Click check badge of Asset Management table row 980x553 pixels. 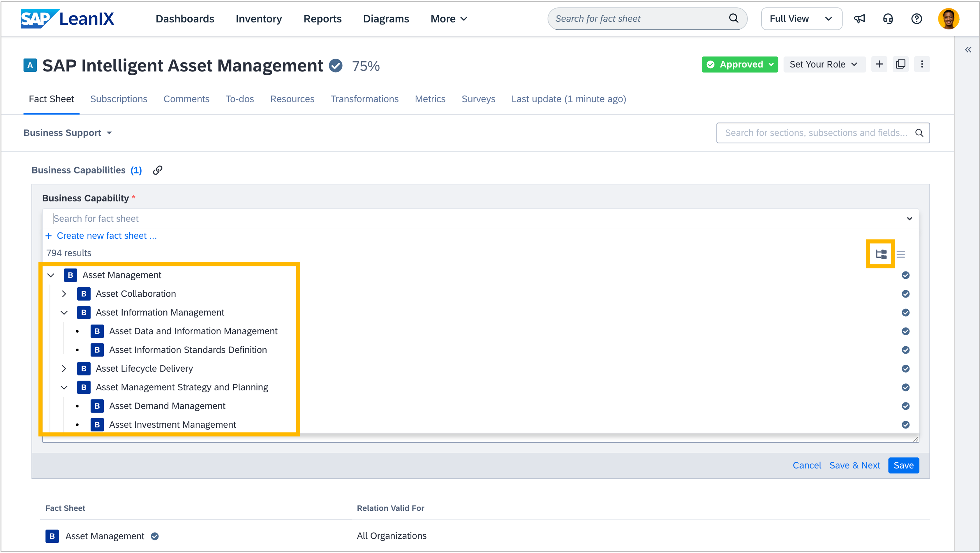click(x=154, y=536)
